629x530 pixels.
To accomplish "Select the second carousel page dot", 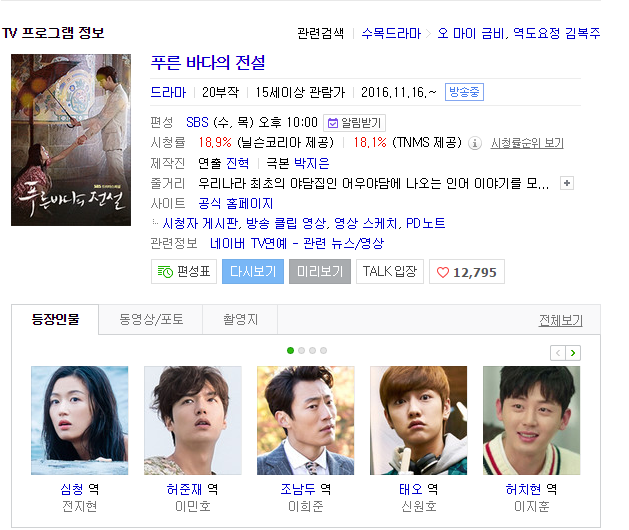I will coord(302,351).
